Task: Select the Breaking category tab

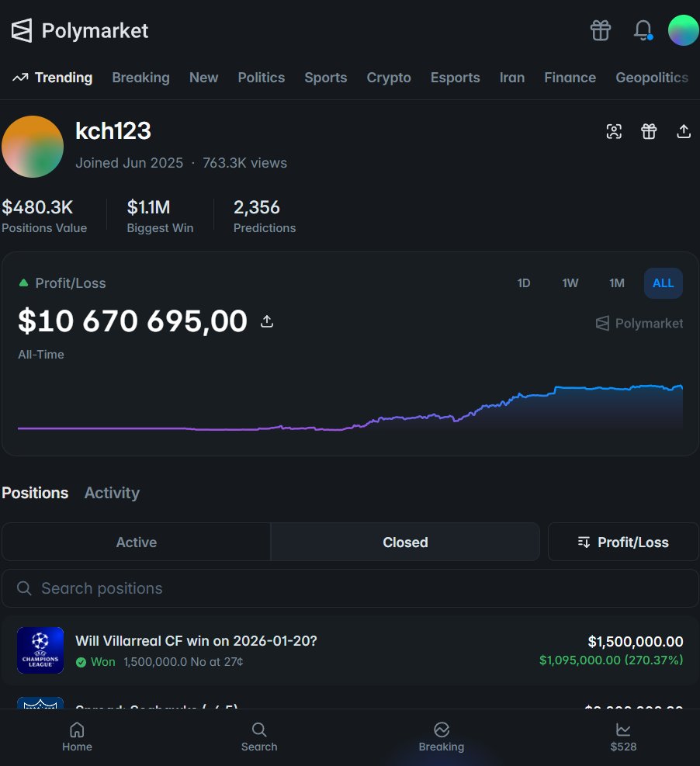Action: coord(140,78)
